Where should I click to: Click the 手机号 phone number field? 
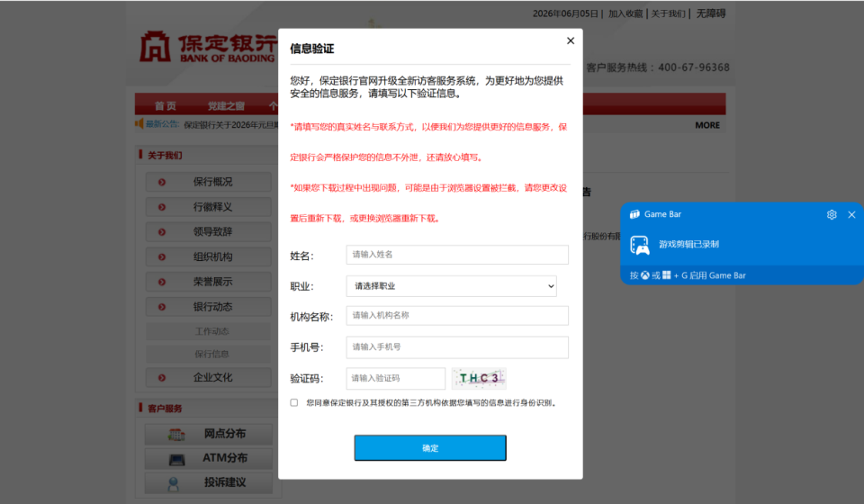(457, 347)
